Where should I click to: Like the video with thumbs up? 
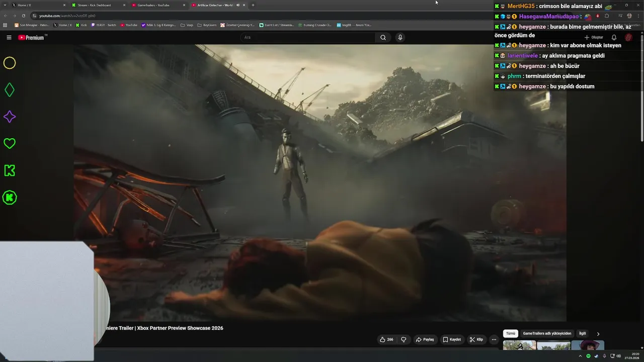386,339
